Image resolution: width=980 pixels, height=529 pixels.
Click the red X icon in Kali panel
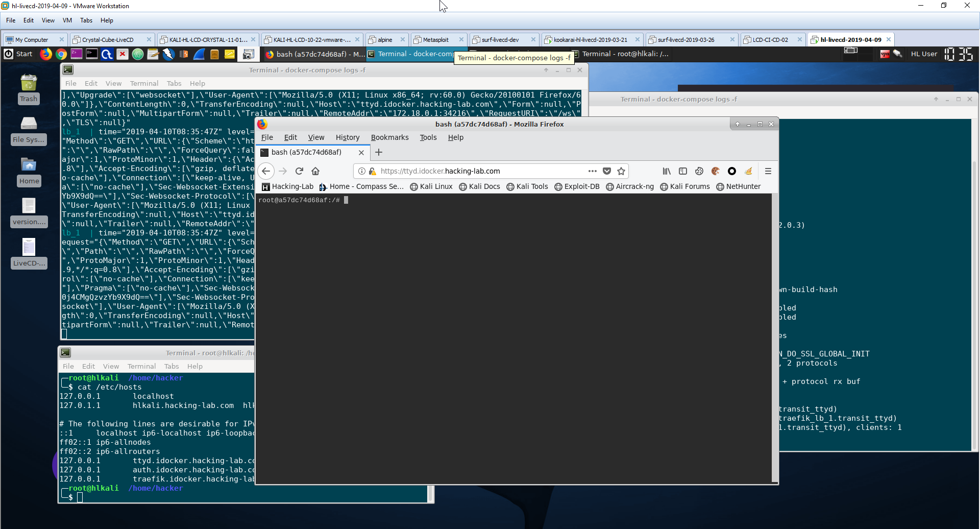pyautogui.click(x=122, y=54)
